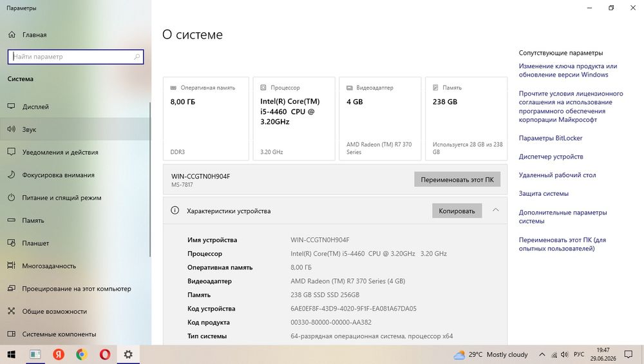644x364 pixels.
Task: Click the Память card disk icon
Action: (x=435, y=88)
